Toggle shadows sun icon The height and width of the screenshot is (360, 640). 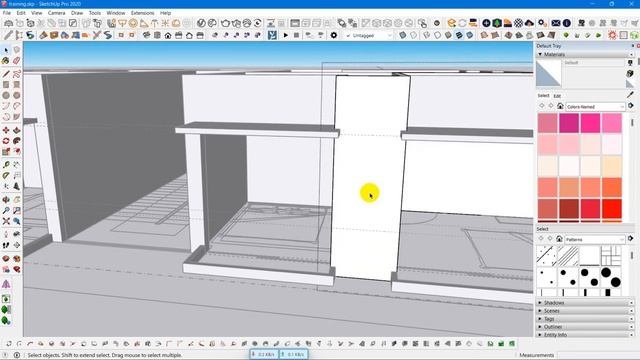point(612,36)
